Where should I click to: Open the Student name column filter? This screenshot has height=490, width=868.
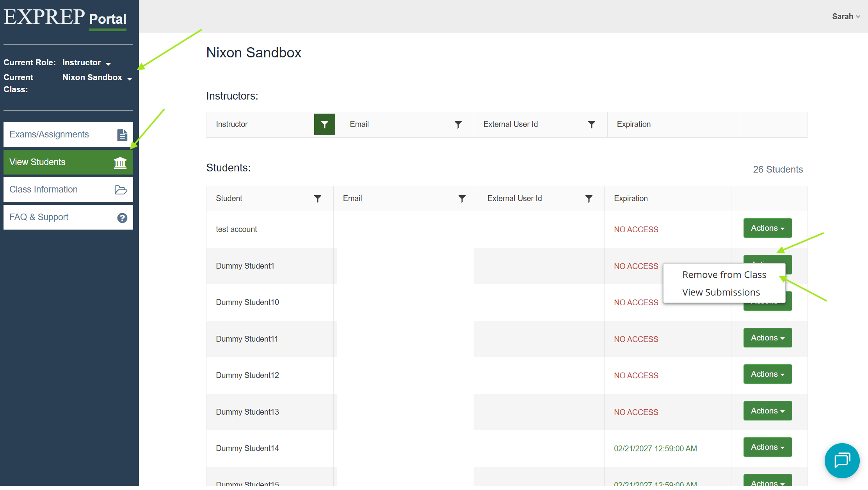(318, 199)
